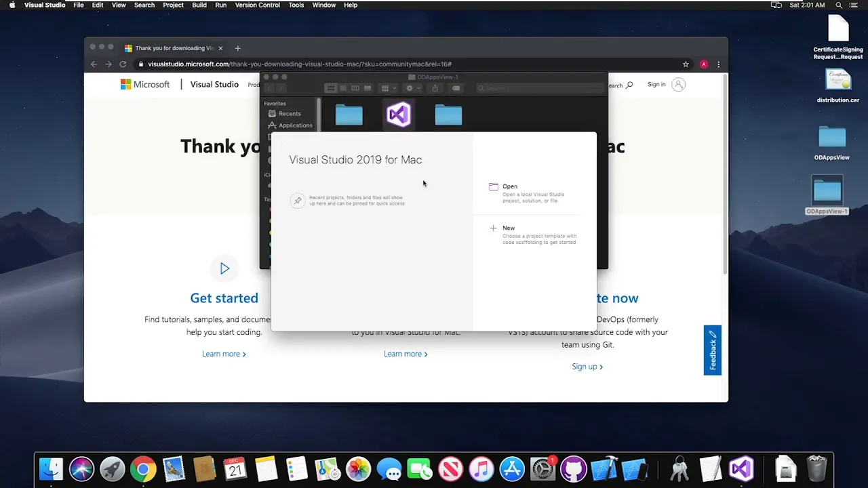Screen dimensions: 868x488
Task: Click the Open folder icon in Visual Studio start window
Action: (x=494, y=186)
